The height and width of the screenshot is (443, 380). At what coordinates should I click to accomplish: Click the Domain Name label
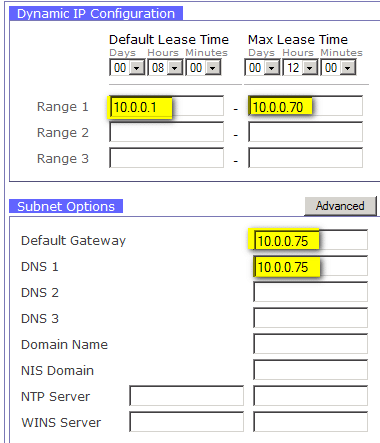coord(64,345)
